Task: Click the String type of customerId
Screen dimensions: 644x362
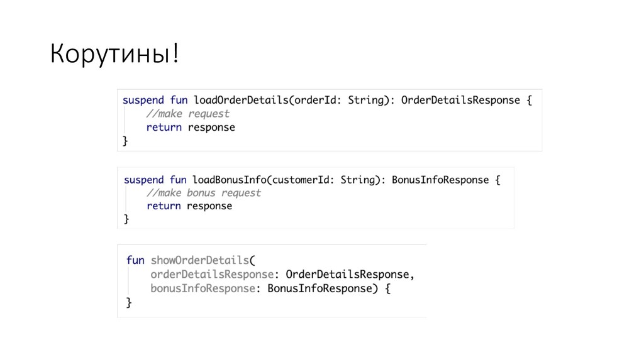Action: pyautogui.click(x=358, y=180)
